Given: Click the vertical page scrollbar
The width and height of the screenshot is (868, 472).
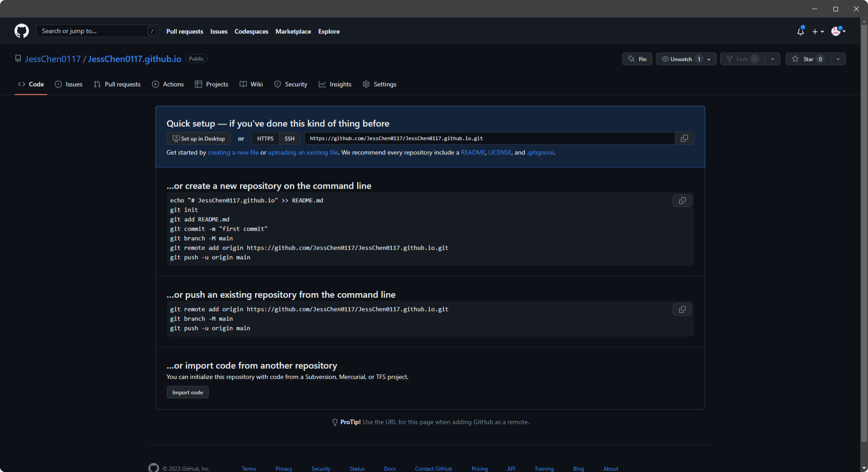Looking at the screenshot, I should [x=864, y=233].
